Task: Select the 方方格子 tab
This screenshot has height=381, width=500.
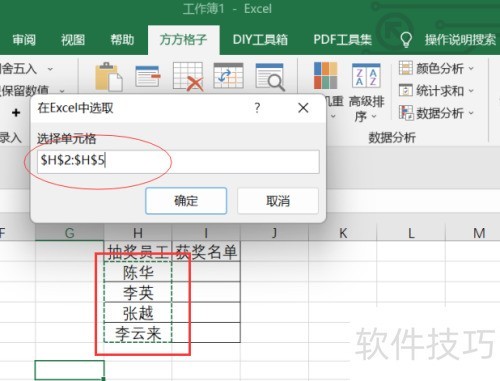Action: click(183, 40)
